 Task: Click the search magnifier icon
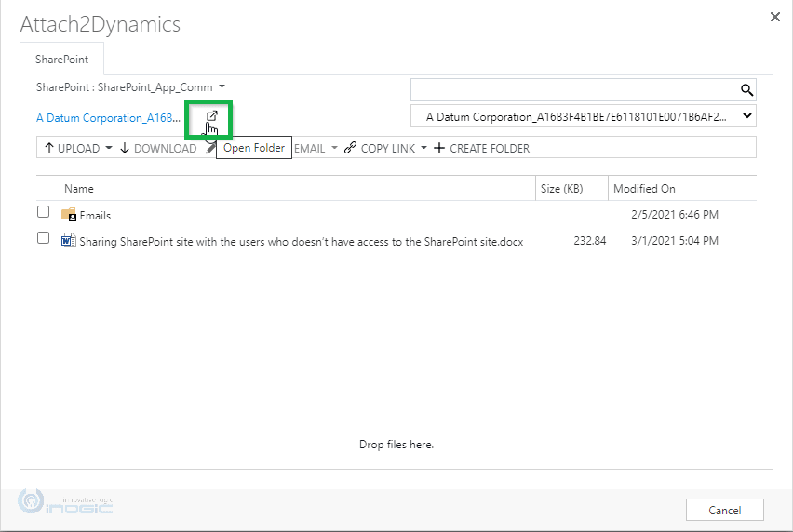(x=746, y=90)
